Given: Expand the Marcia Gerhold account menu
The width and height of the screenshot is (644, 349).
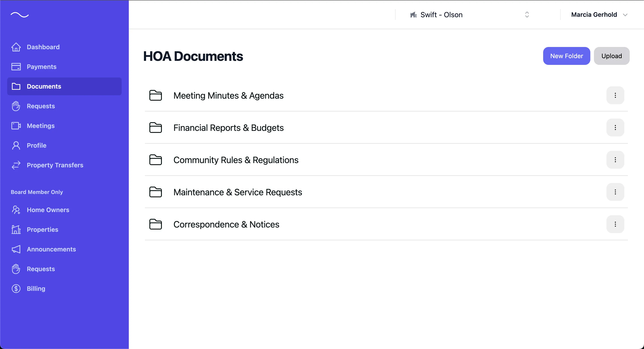Looking at the screenshot, I should coord(599,15).
